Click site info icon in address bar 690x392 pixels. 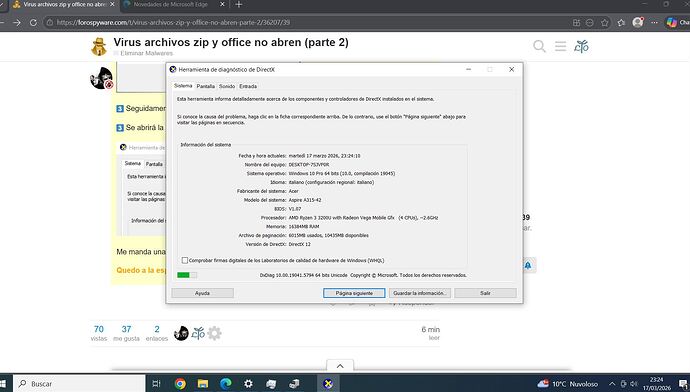click(50, 22)
